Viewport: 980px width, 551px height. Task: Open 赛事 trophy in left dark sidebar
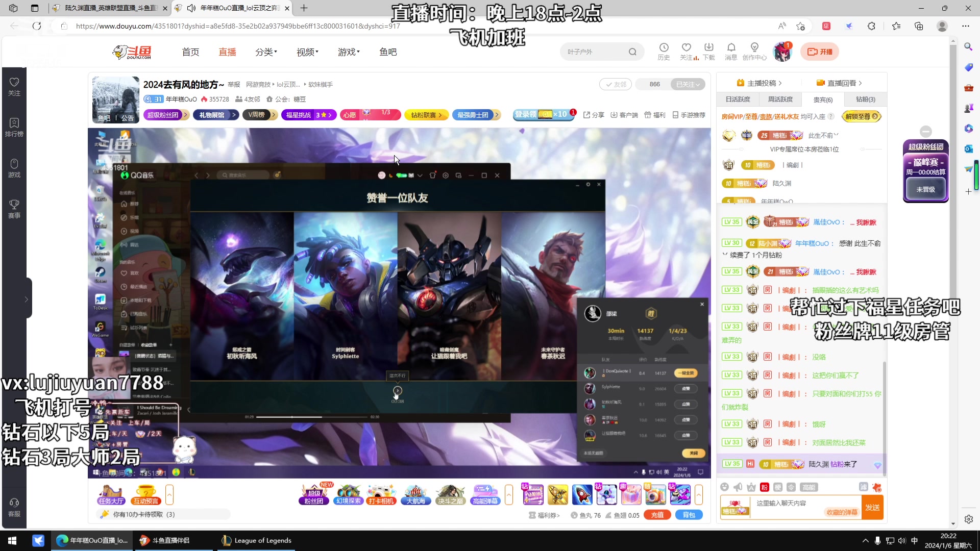14,209
